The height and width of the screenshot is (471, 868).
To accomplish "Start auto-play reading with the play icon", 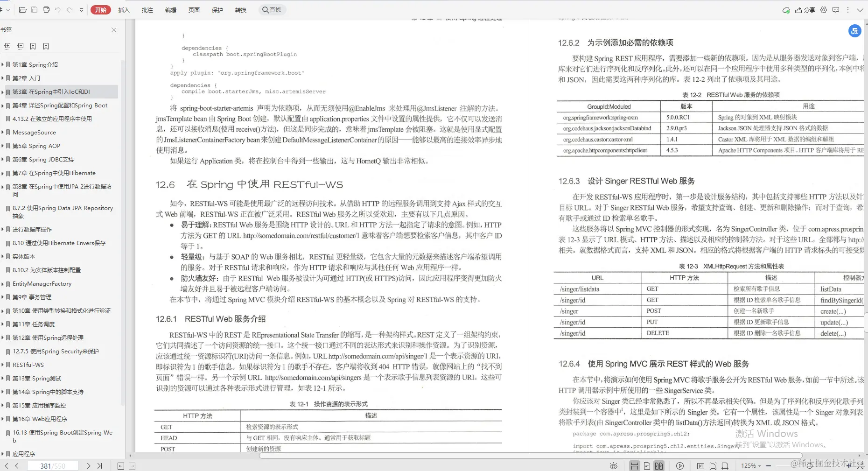I will tap(680, 465).
